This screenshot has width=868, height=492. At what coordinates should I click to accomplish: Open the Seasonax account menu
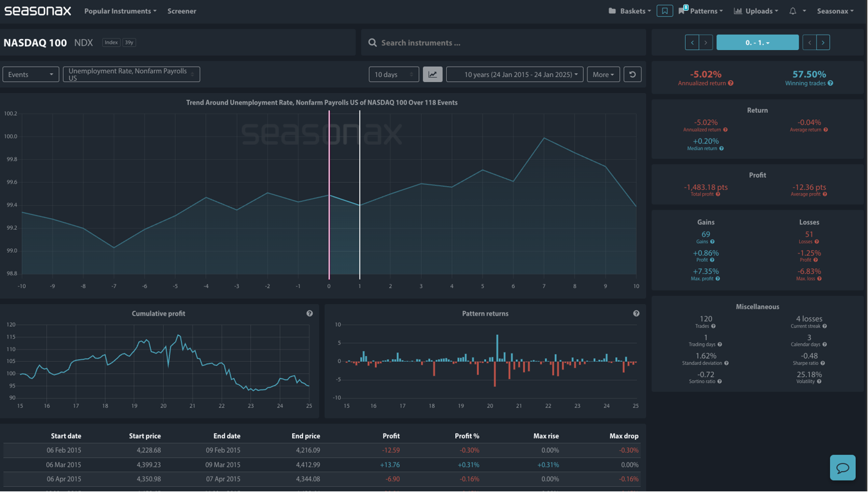pyautogui.click(x=835, y=11)
